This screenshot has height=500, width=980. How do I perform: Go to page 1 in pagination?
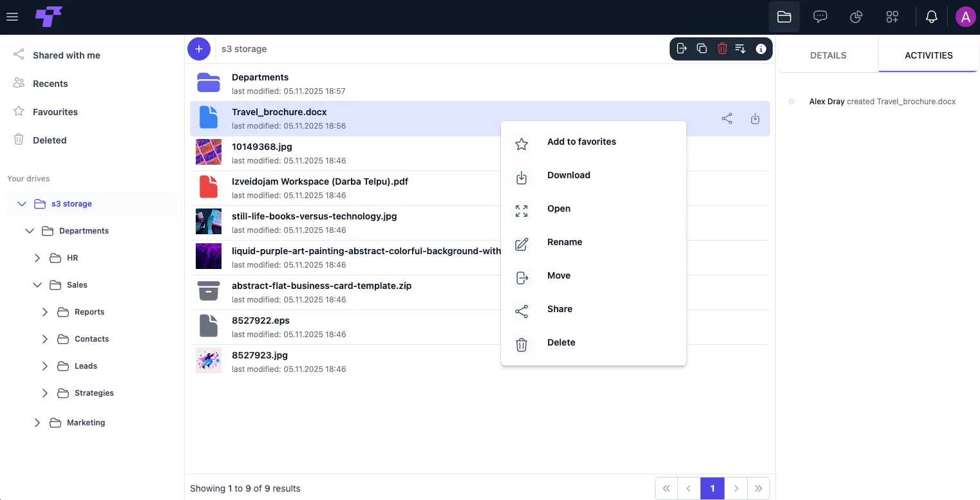click(712, 488)
